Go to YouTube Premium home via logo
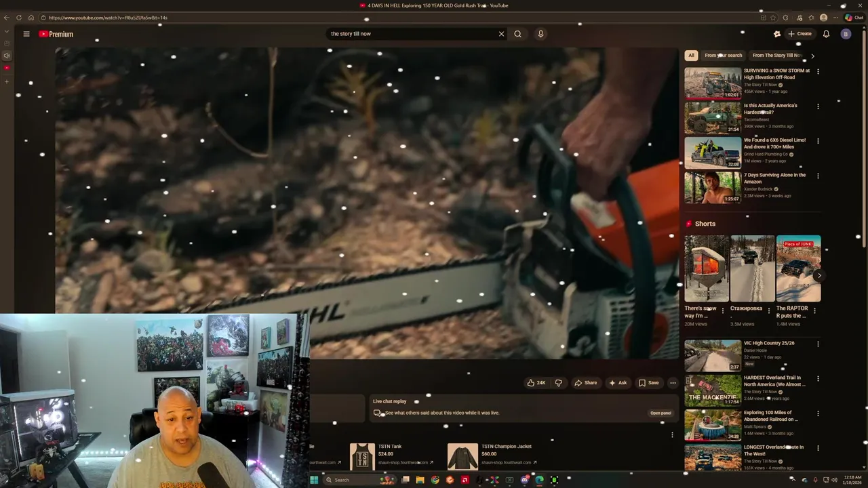Screen dimensions: 868x488 [56, 34]
